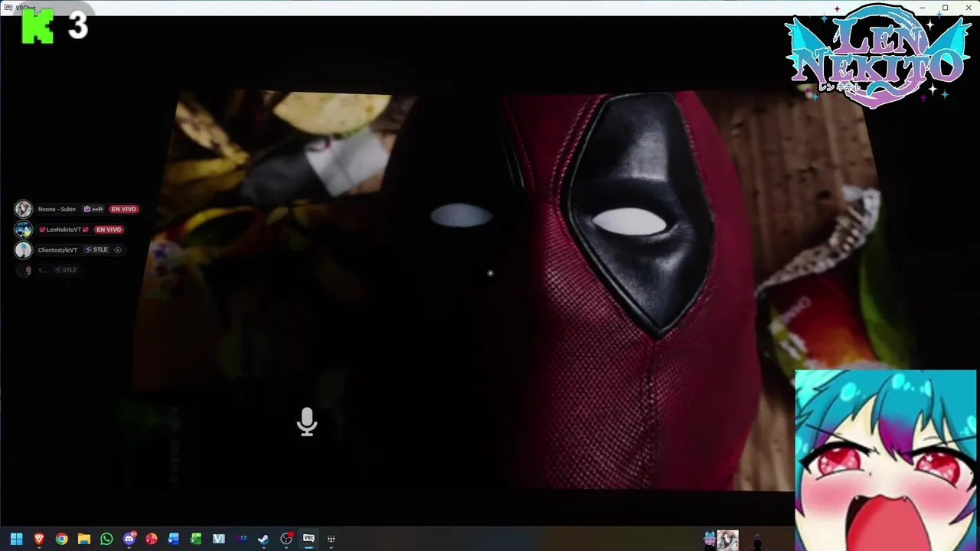Click the faded STLE tag on last user
The height and width of the screenshot is (551, 980).
coord(65,270)
